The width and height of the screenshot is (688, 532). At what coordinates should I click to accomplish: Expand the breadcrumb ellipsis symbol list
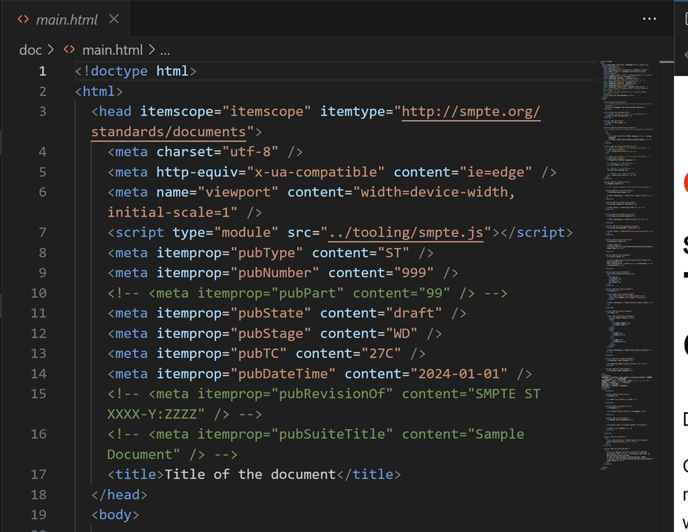(x=165, y=49)
